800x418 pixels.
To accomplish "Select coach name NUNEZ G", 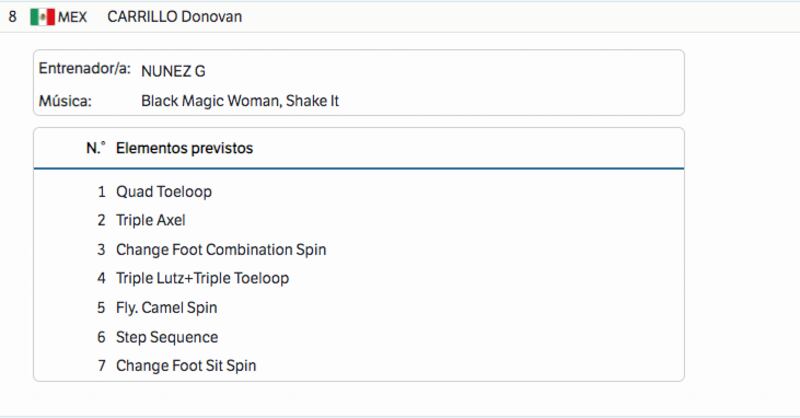I will click(x=173, y=71).
